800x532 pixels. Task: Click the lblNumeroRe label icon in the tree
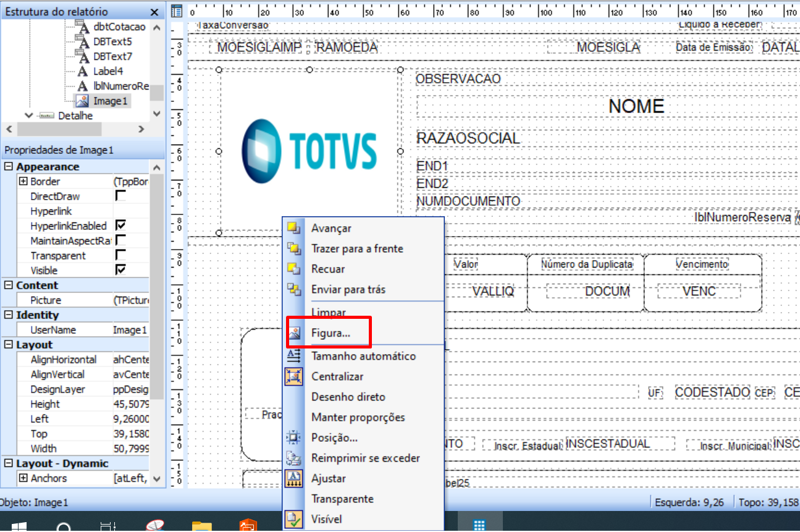(82, 86)
